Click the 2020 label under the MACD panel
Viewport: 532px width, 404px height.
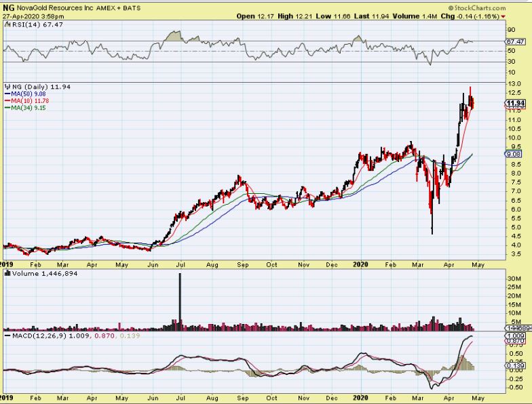pyautogui.click(x=360, y=398)
